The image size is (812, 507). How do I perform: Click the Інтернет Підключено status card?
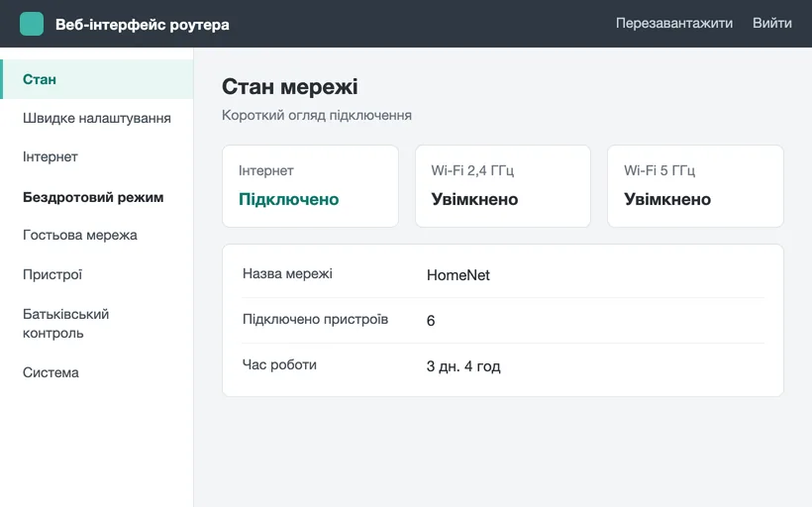click(x=310, y=186)
